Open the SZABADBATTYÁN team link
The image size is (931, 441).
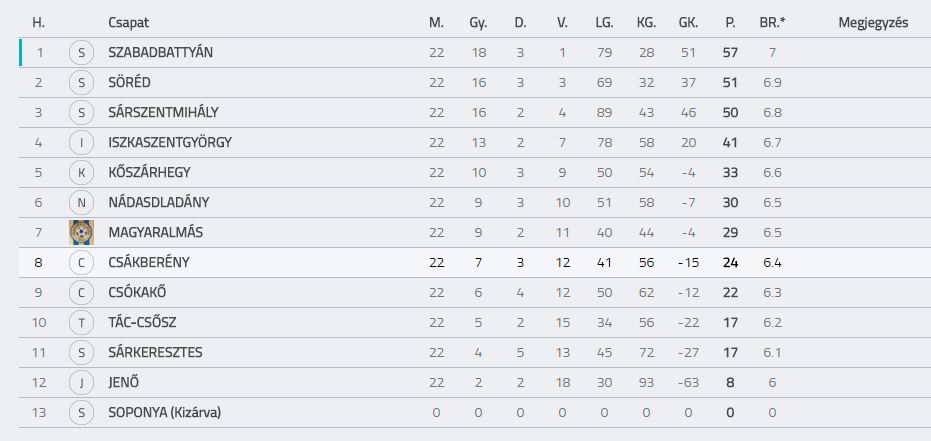pos(160,53)
